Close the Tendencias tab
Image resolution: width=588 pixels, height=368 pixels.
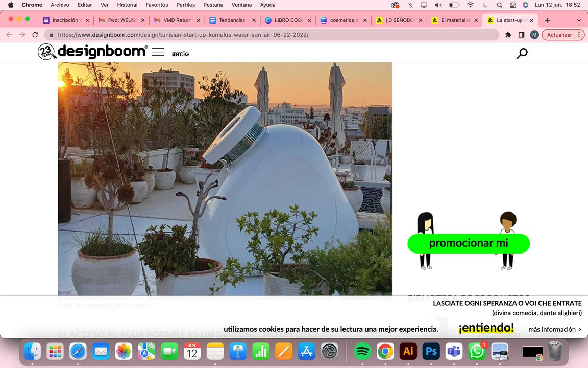[254, 20]
